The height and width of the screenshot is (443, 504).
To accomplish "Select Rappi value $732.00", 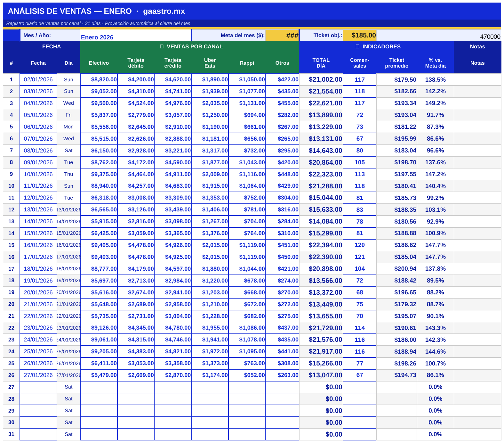I will tap(247, 151).
